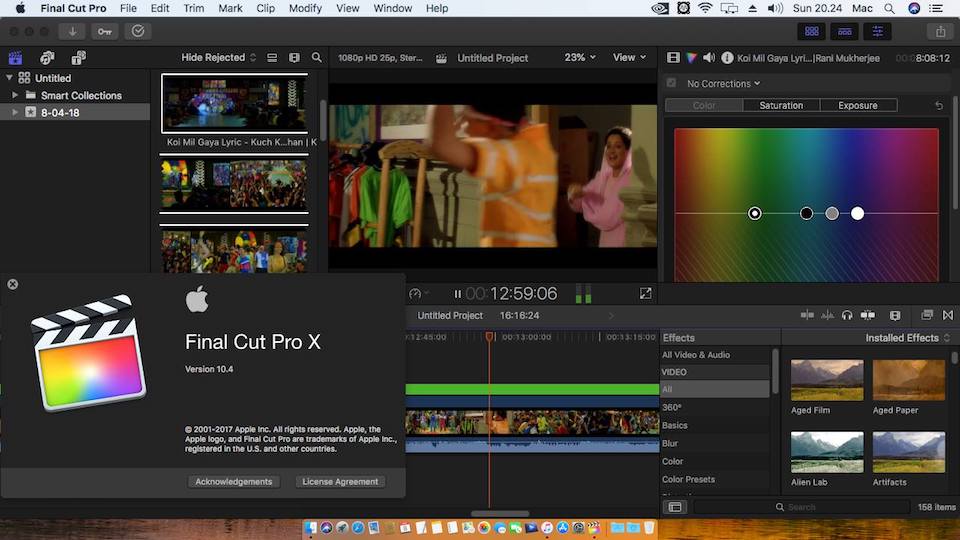Image resolution: width=960 pixels, height=540 pixels.
Task: Toggle the effects sidebar visibility icon
Action: click(675, 507)
